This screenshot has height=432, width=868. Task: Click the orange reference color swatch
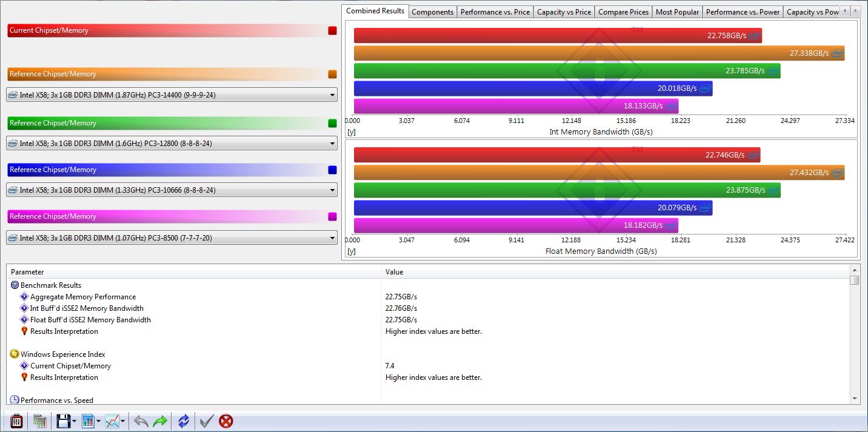click(332, 74)
